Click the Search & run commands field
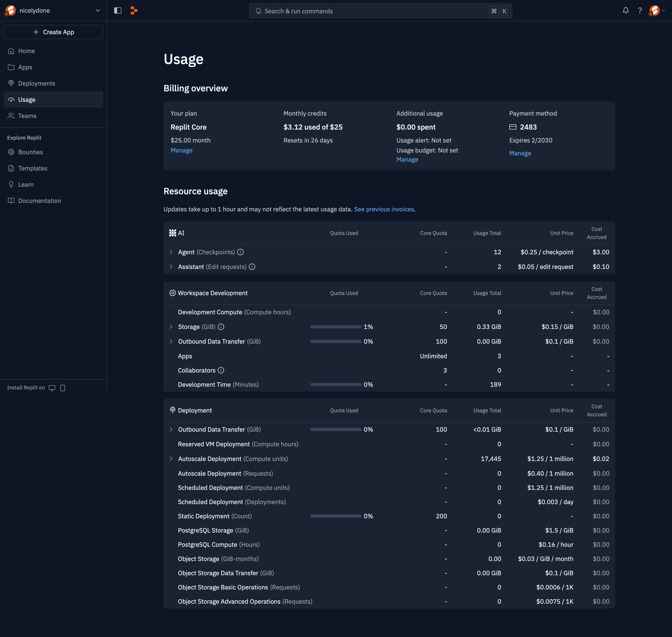 point(381,11)
